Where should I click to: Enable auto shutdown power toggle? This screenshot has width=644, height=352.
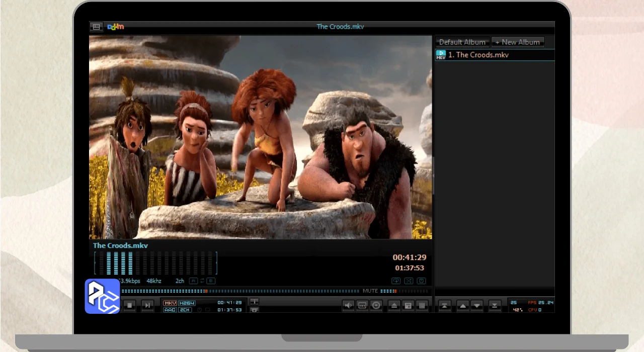click(422, 281)
